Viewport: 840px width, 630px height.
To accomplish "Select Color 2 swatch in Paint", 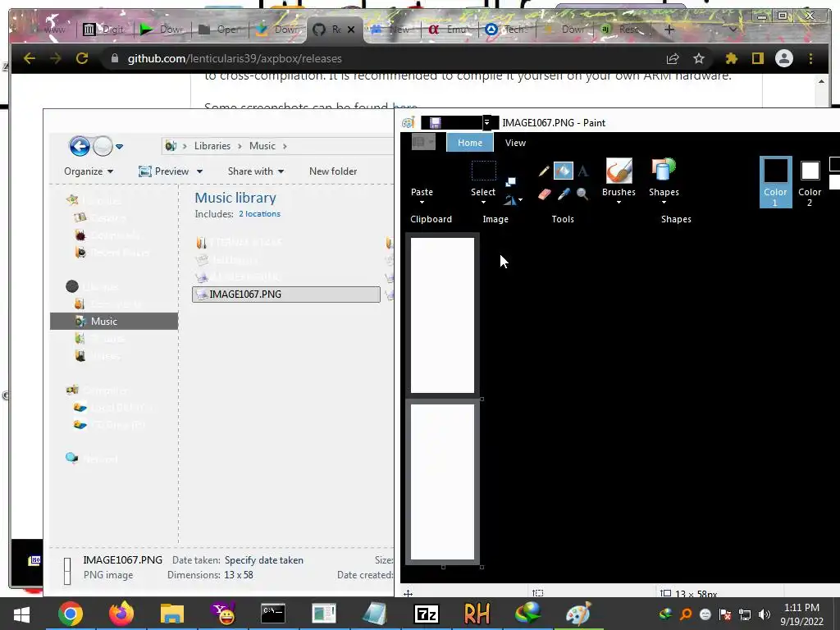I will (810, 182).
